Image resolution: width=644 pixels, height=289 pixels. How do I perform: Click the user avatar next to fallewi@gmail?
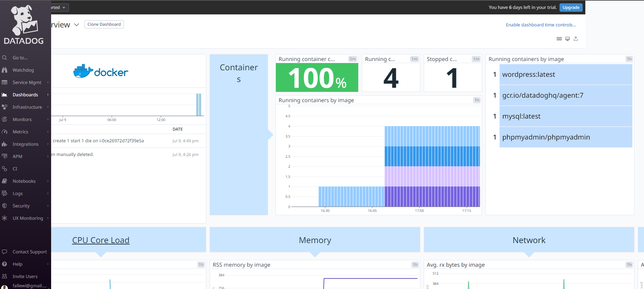point(4,287)
